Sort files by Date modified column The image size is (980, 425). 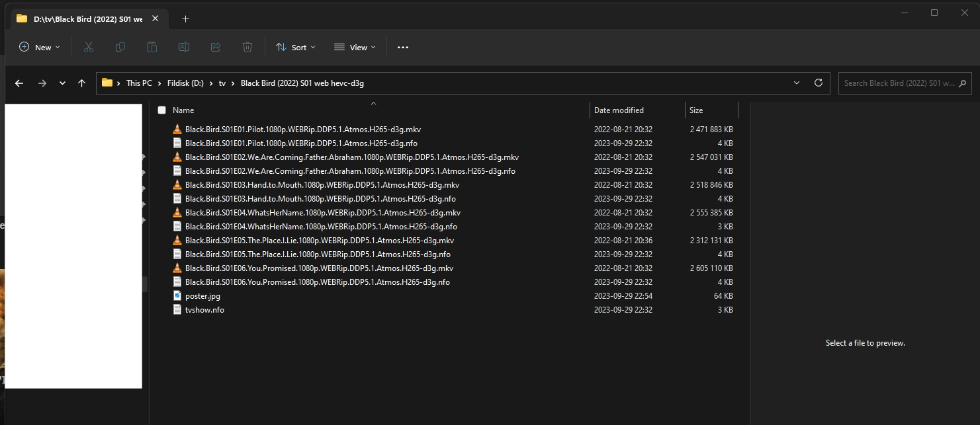click(619, 110)
